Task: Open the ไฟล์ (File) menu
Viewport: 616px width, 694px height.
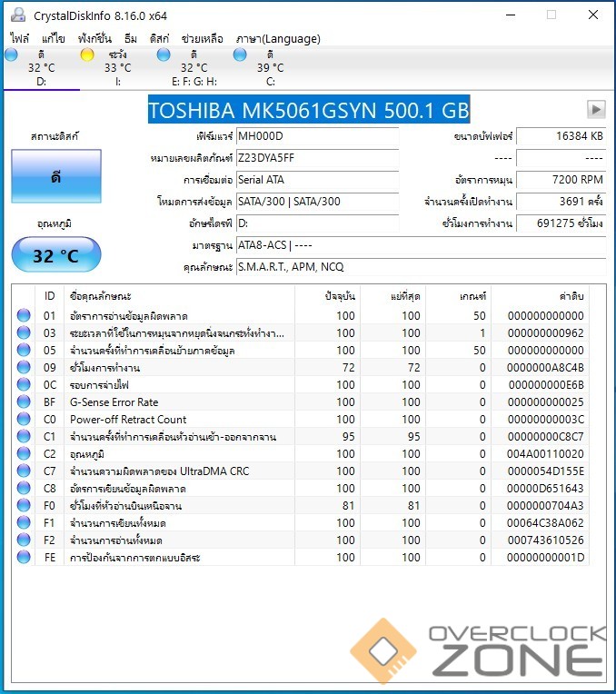Action: pos(19,38)
